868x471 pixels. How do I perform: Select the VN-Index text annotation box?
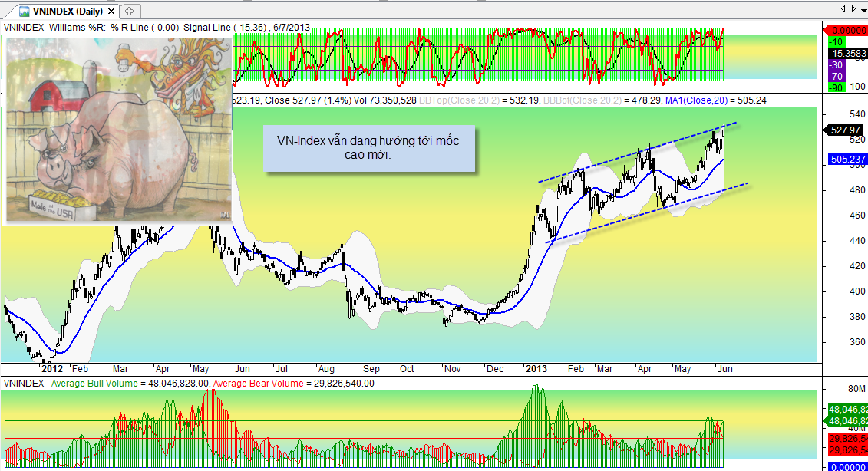tap(370, 148)
